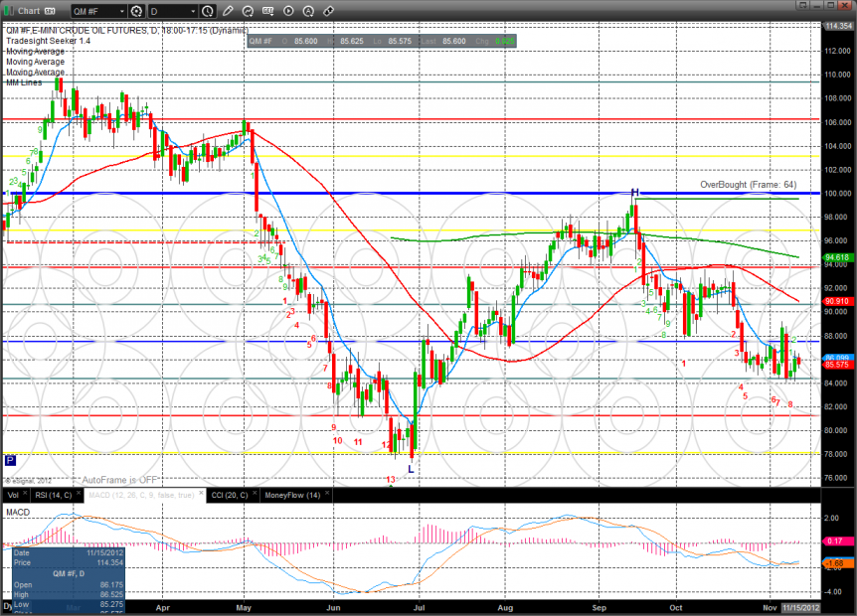857x616 pixels.
Task: Click the OverBought (Frame: 64) label
Action: (749, 185)
